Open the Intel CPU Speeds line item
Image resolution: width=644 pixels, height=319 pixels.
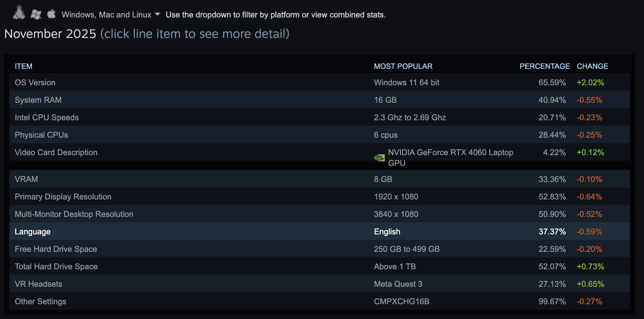[x=47, y=118]
